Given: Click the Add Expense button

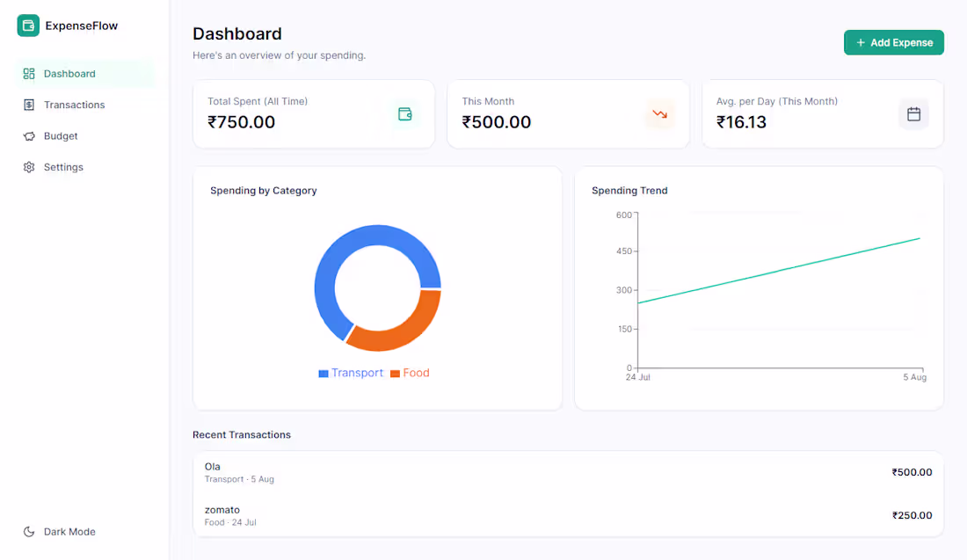Looking at the screenshot, I should pos(894,42).
